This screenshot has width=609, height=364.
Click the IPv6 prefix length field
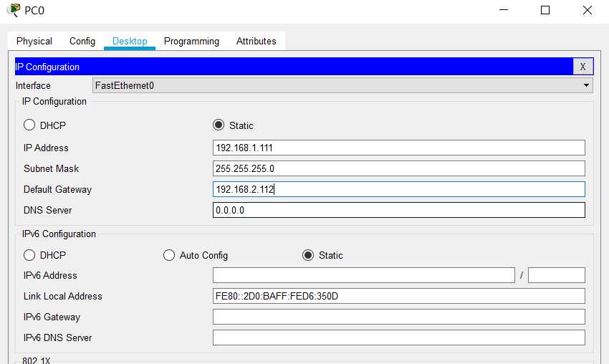pos(557,275)
